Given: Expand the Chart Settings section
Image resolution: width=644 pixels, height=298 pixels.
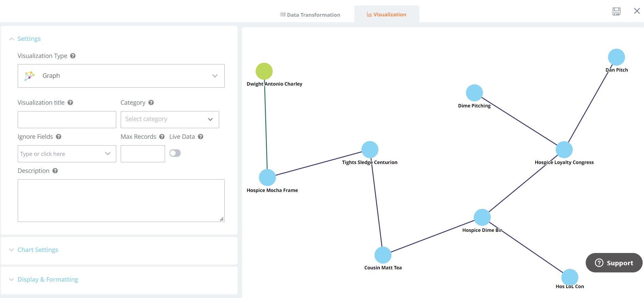Looking at the screenshot, I should 38,250.
